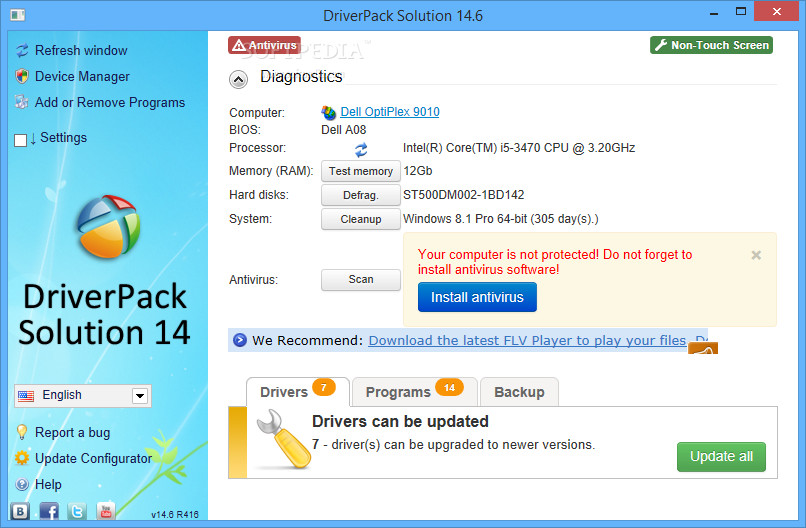Click Device Manager text link
This screenshot has width=806, height=528.
(82, 77)
